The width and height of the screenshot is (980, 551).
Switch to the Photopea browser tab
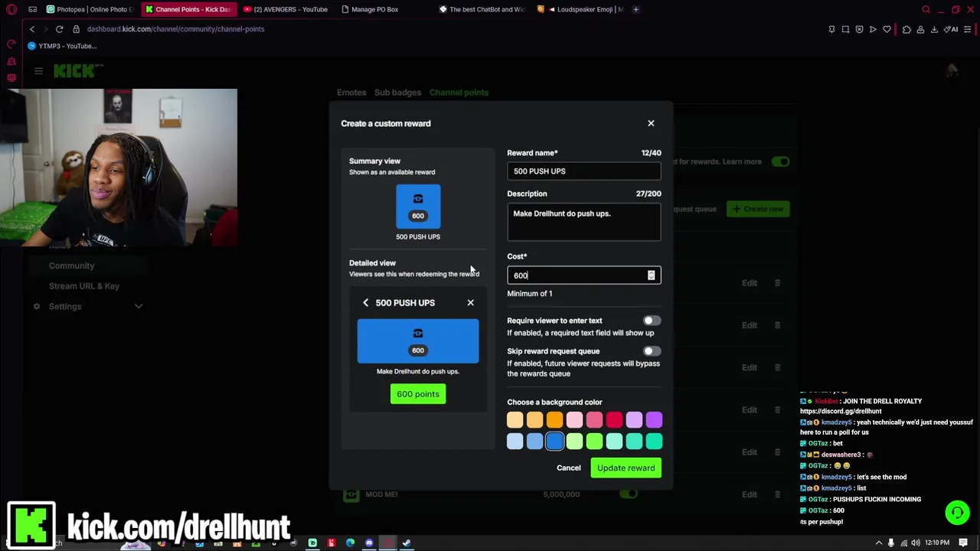click(x=90, y=9)
